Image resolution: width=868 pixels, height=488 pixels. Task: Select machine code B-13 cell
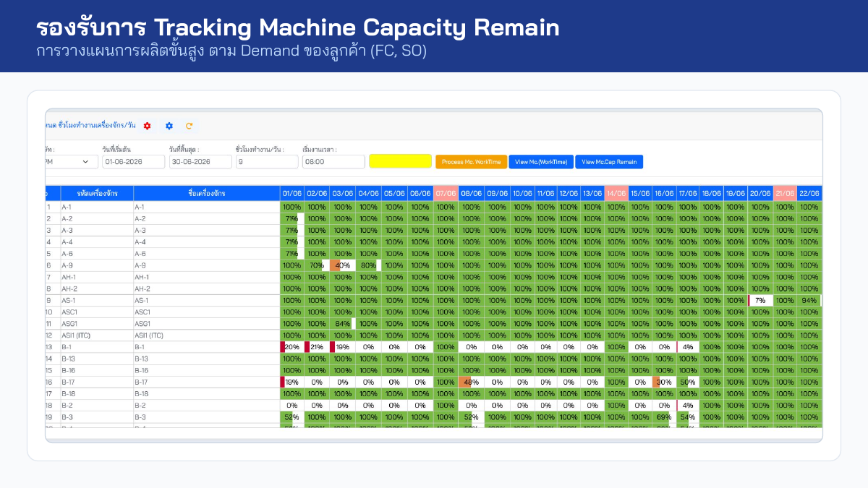pyautogui.click(x=95, y=359)
